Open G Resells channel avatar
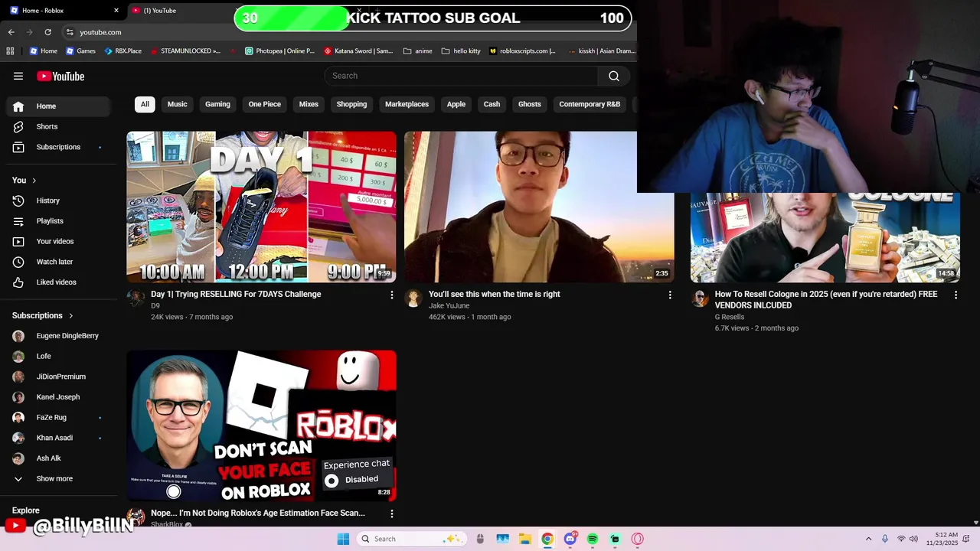This screenshot has height=551, width=980. point(700,298)
